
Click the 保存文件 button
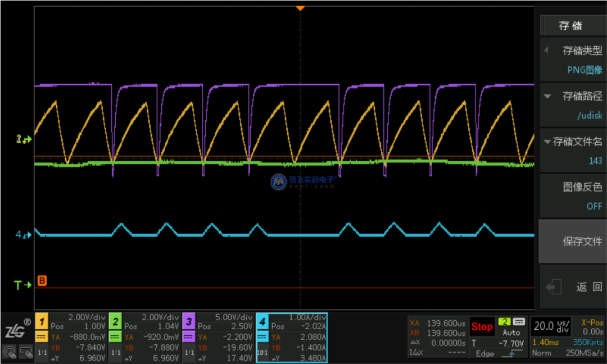point(572,242)
